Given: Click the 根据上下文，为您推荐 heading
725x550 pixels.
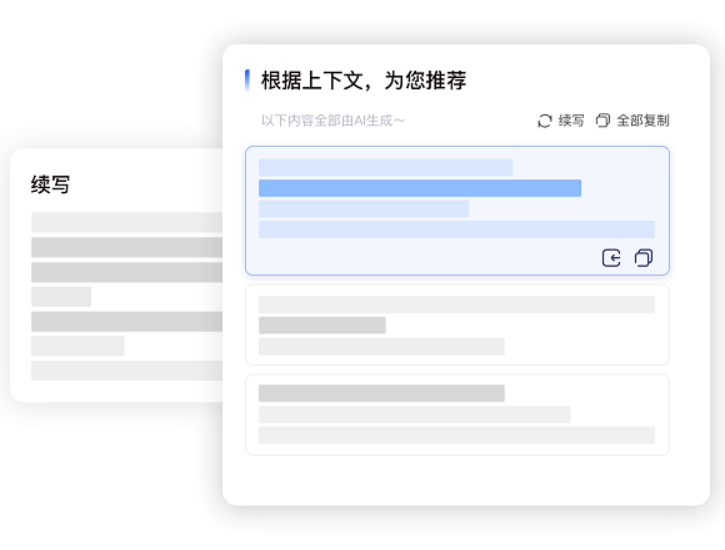Looking at the screenshot, I should pos(363,80).
